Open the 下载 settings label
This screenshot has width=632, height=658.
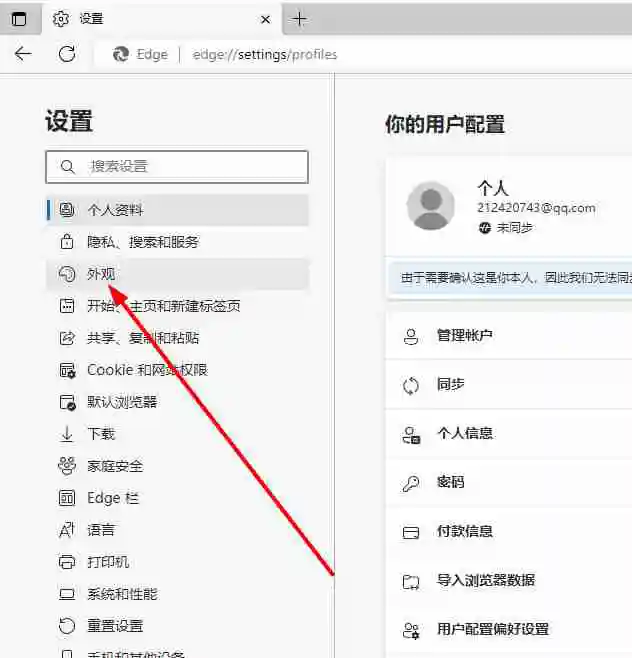(101, 434)
